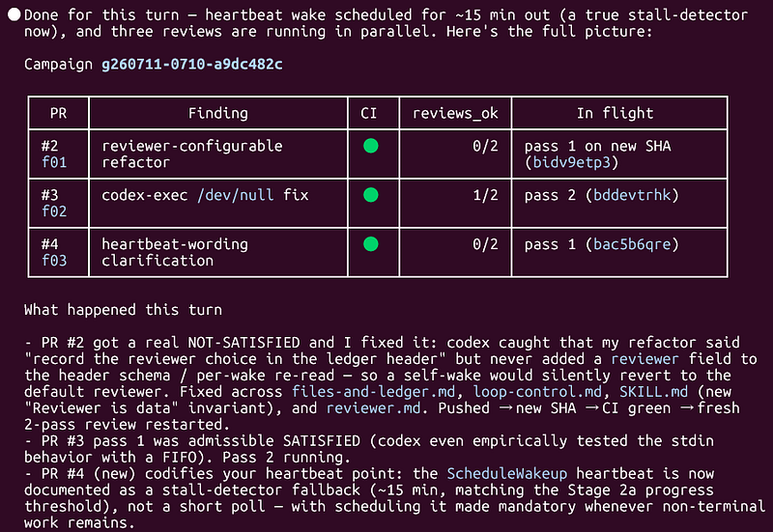
Task: Click the ScheduleWakeup reference
Action: tap(506, 473)
